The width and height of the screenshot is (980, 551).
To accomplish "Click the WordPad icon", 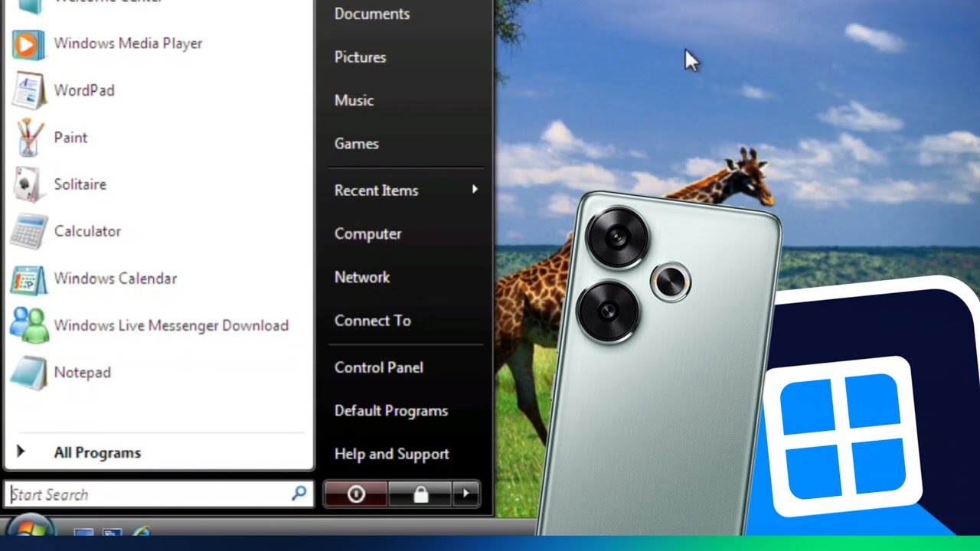I will click(x=28, y=91).
